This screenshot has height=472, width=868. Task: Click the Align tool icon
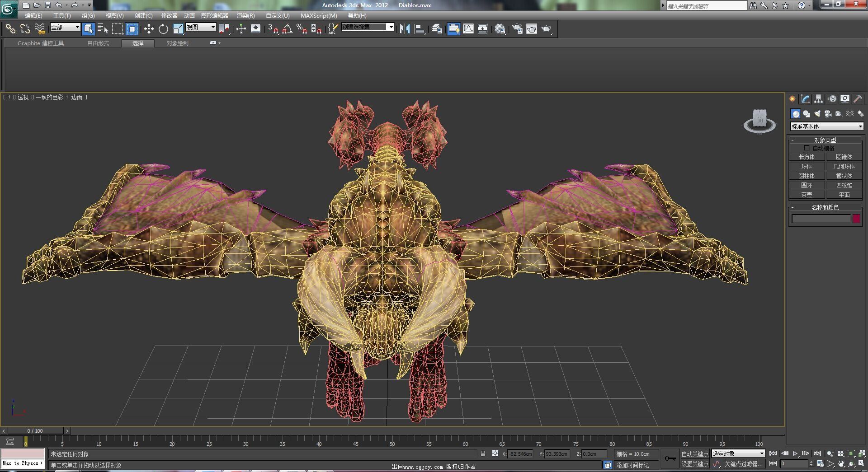(x=420, y=29)
